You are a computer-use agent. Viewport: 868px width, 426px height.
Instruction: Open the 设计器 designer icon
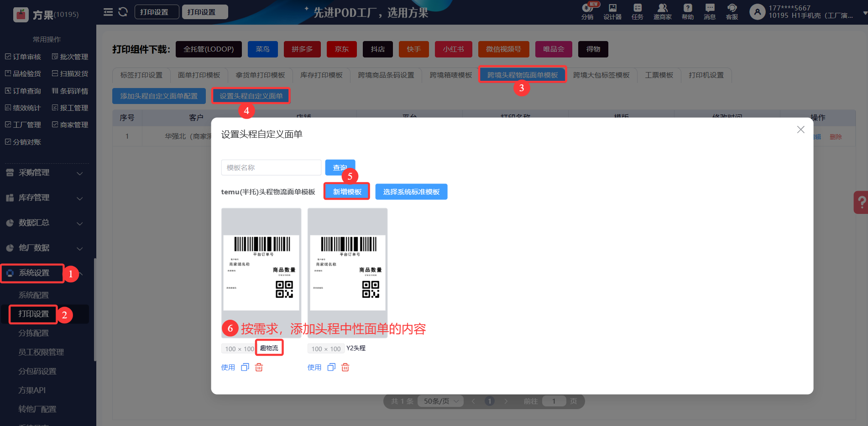click(x=612, y=12)
